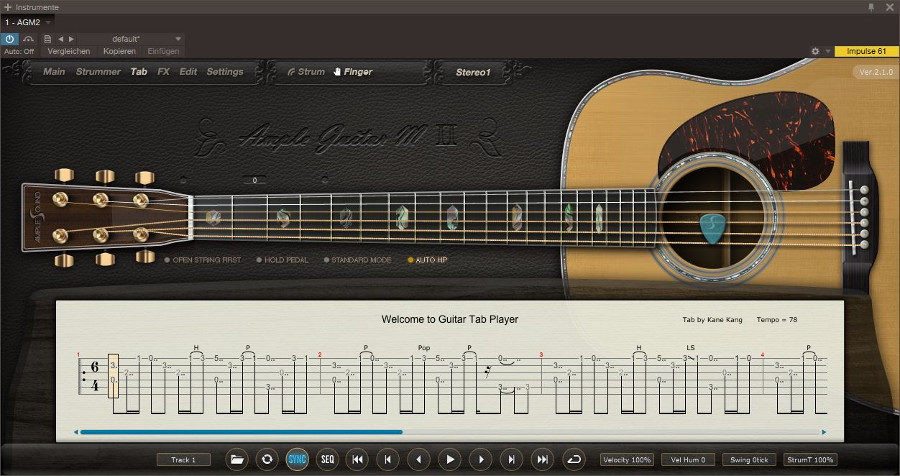Click the Tempo = 78 text
The width and height of the screenshot is (900, 476).
pos(777,320)
